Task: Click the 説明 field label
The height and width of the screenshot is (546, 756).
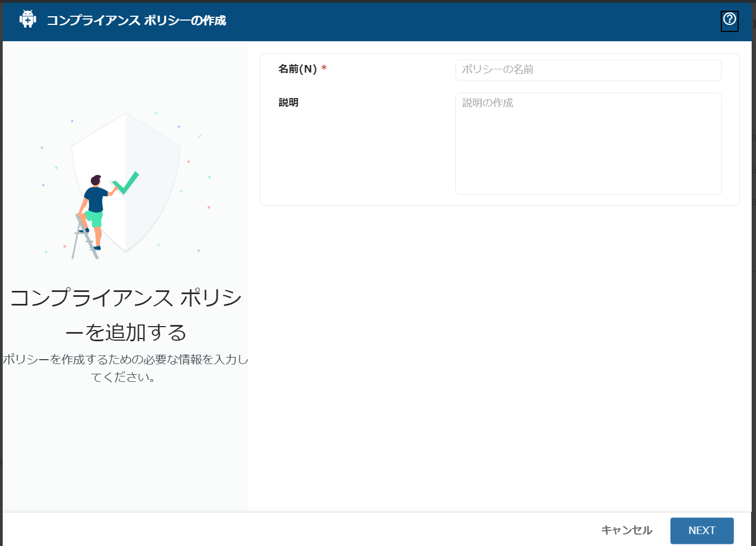Action: coord(289,102)
